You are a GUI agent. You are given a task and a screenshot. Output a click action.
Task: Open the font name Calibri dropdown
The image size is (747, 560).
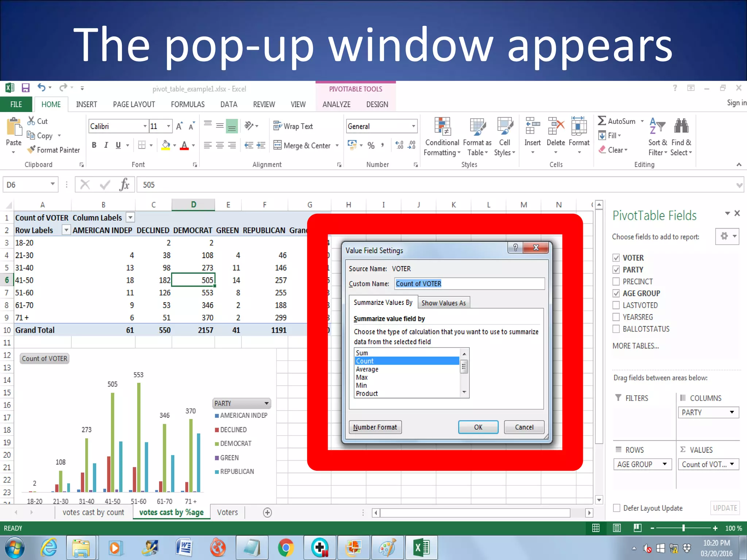coord(145,126)
